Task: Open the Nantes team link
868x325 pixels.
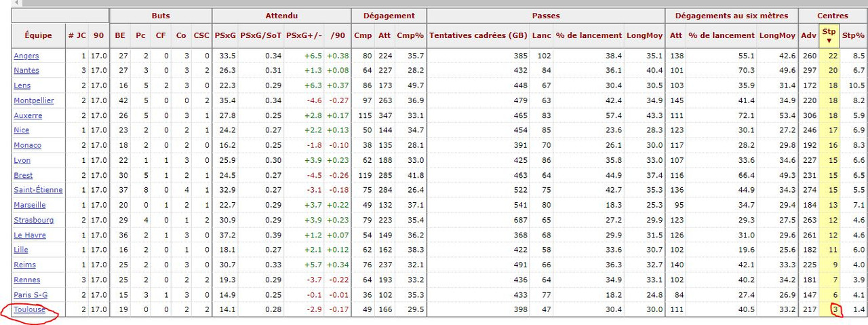Action: [x=26, y=71]
